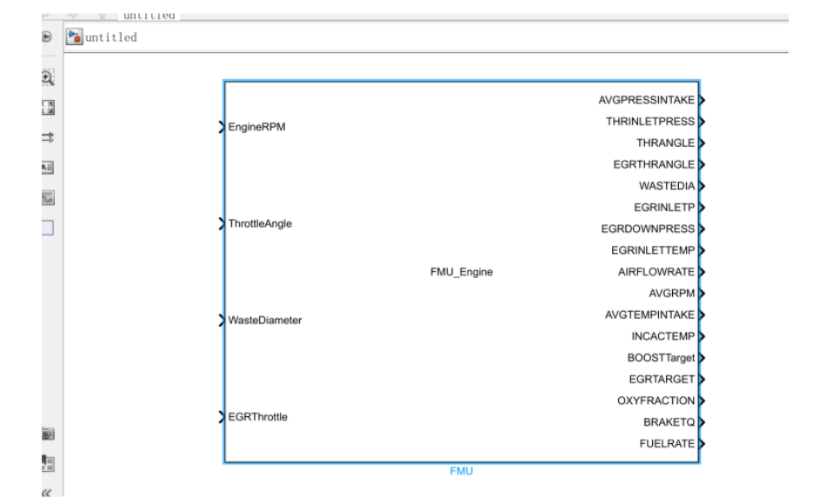Toggle the sample time display arrows icon
832x504 pixels.
(x=48, y=137)
